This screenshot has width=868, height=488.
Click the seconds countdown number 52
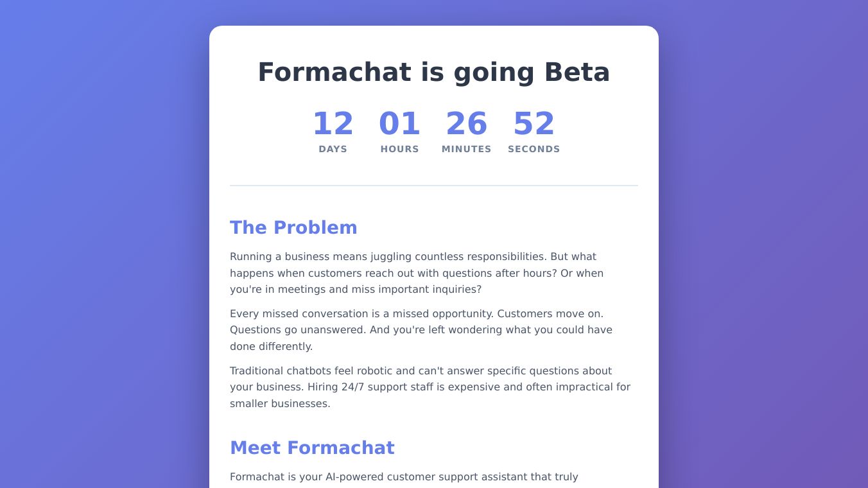click(x=534, y=124)
